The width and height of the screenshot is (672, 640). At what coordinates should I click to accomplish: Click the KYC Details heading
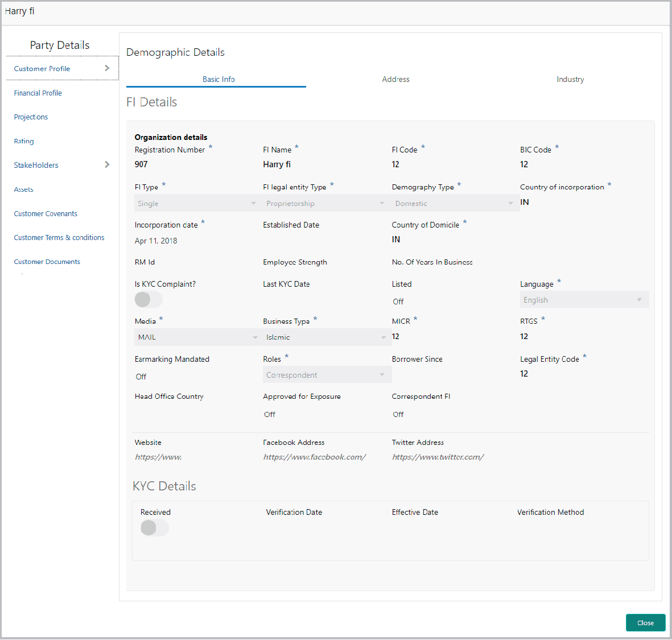point(164,486)
